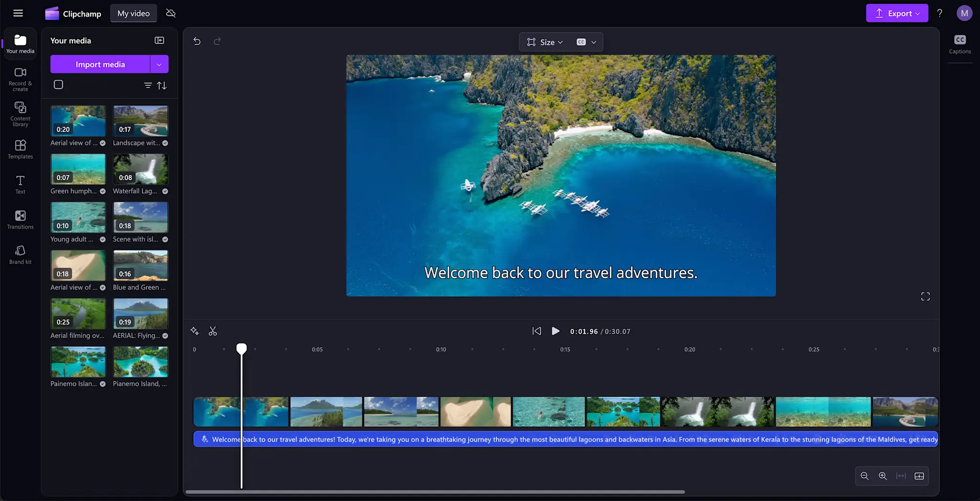
Task: Expand the Import media dropdown arrow
Action: [159, 64]
